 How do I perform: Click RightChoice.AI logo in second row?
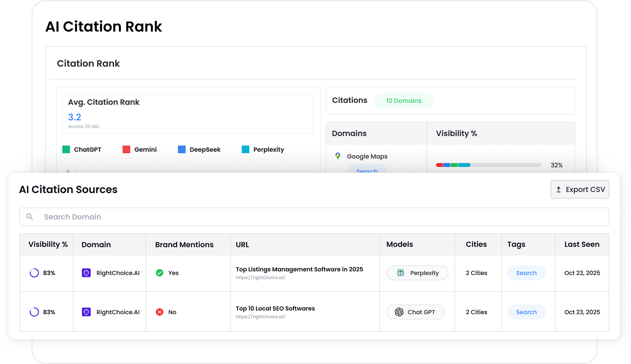tap(86, 312)
